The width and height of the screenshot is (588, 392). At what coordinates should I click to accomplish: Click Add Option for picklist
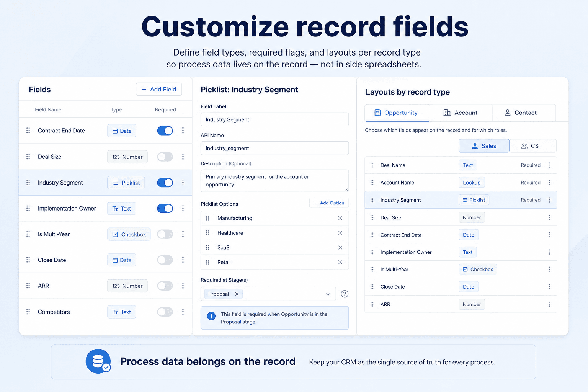point(329,203)
